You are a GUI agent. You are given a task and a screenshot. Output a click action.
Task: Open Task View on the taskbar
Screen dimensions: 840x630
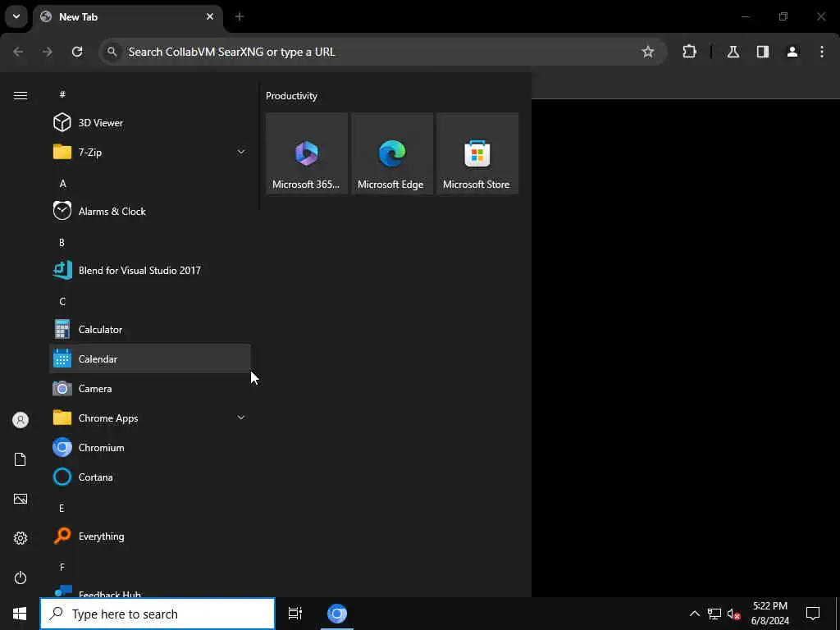pos(295,614)
